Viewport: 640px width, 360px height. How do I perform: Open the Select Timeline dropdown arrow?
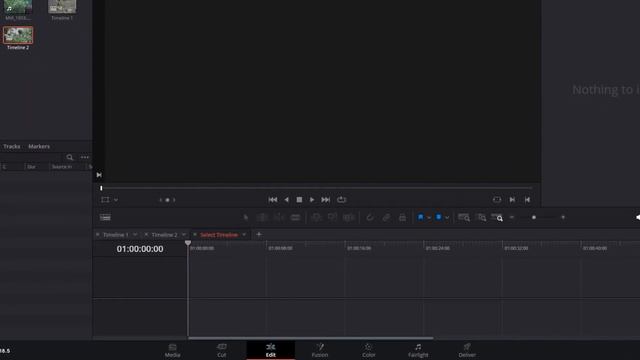click(x=244, y=235)
